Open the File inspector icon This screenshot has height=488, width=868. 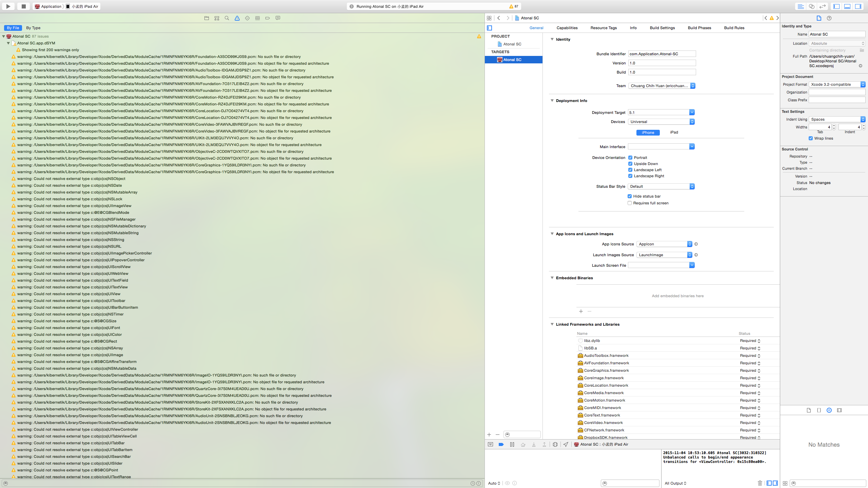click(x=819, y=18)
